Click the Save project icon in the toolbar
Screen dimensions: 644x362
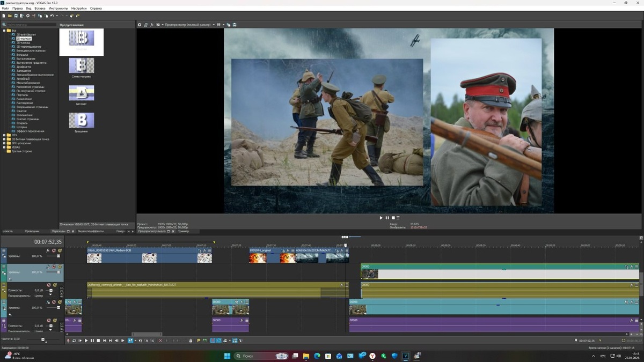(16, 16)
